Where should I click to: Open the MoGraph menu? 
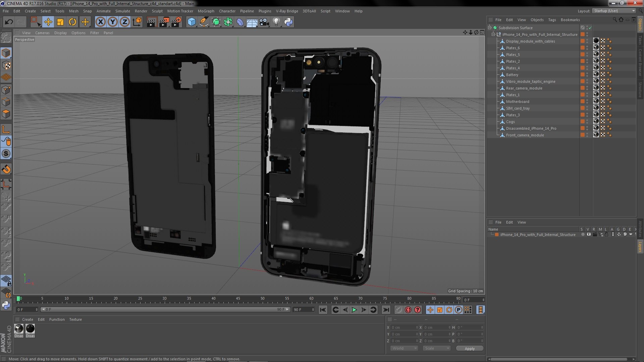tap(206, 11)
